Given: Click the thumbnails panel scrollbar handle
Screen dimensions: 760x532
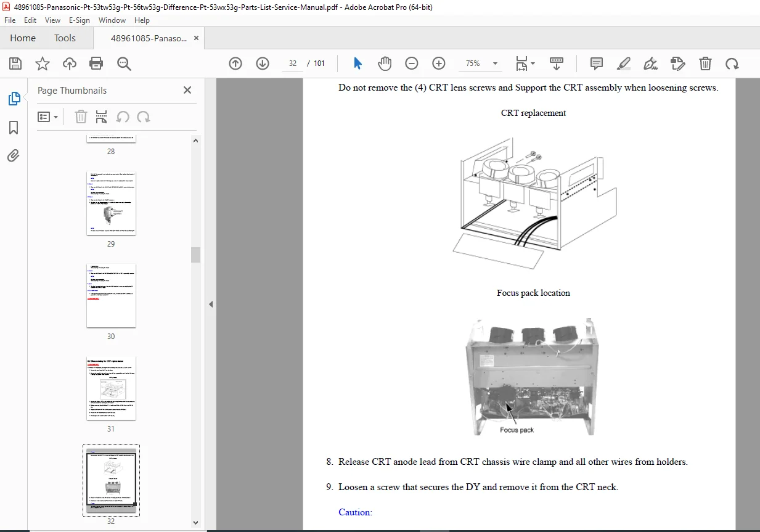Looking at the screenshot, I should pos(195,255).
